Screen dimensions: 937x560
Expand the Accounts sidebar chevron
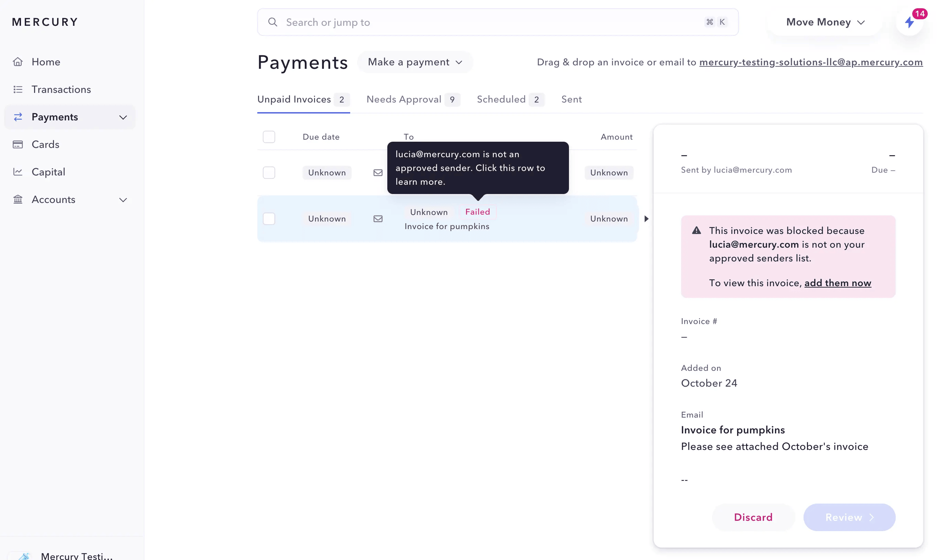coord(123,200)
